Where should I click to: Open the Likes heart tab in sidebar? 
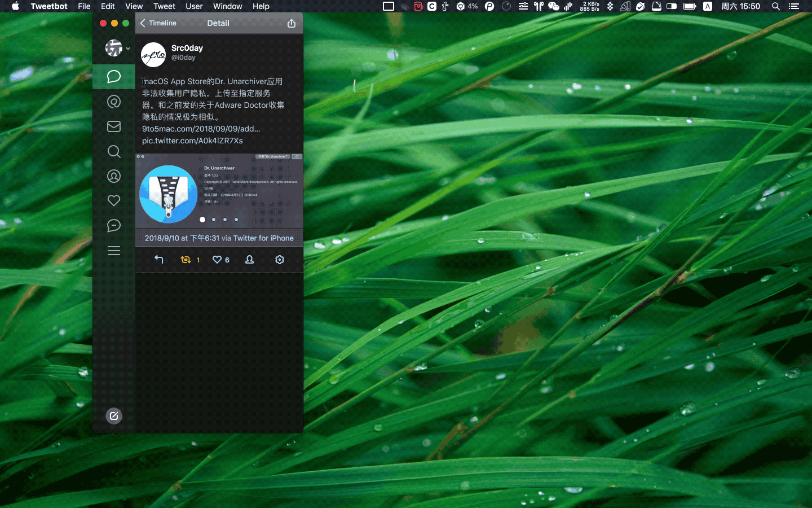114,200
